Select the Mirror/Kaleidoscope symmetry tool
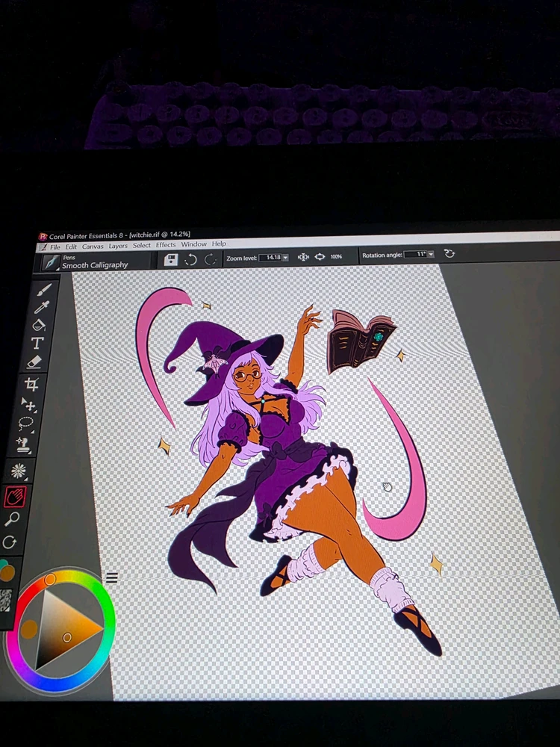Viewport: 560px width, 747px height. click(19, 471)
